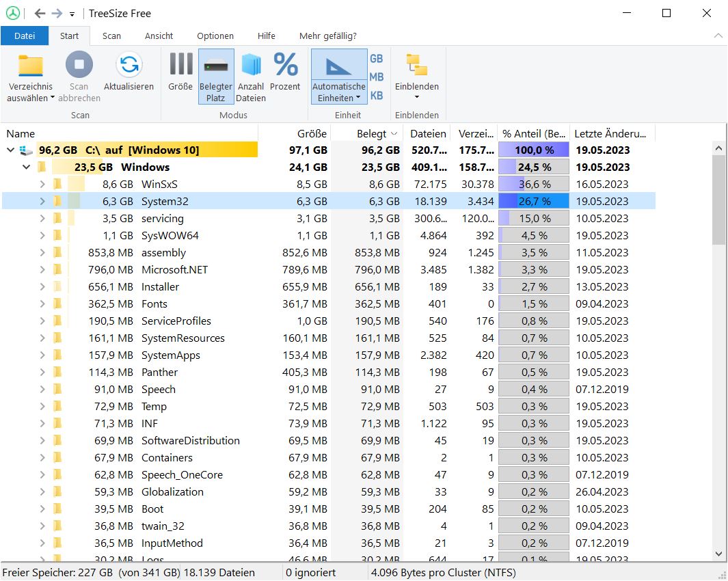The image size is (728, 581).
Task: Click the ServiceProfiles folder icon
Action: (57, 321)
